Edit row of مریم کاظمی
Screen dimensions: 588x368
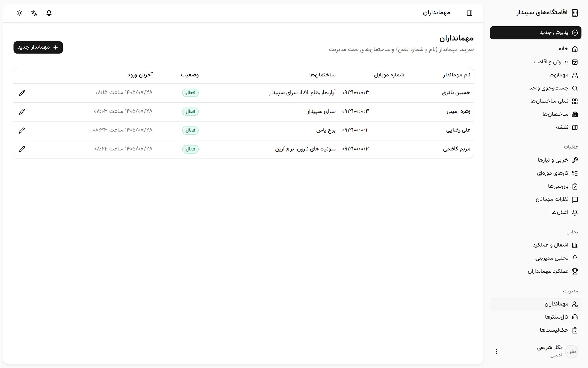click(22, 149)
